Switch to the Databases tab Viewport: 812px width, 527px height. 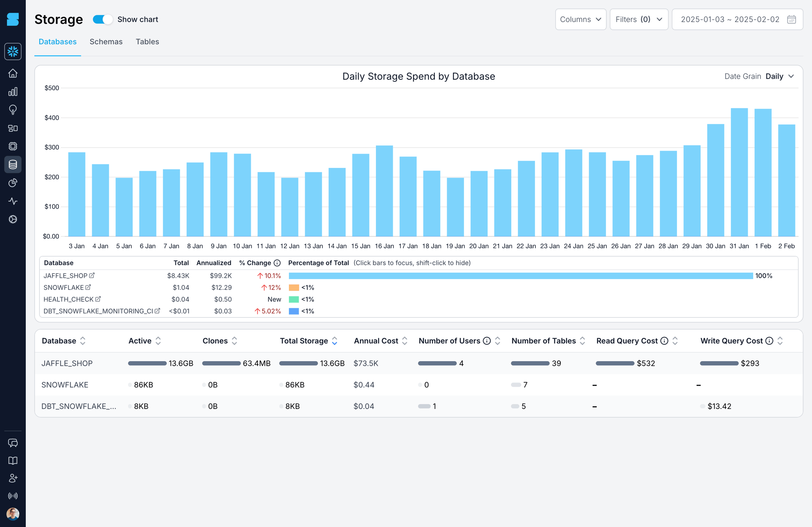pyautogui.click(x=58, y=42)
